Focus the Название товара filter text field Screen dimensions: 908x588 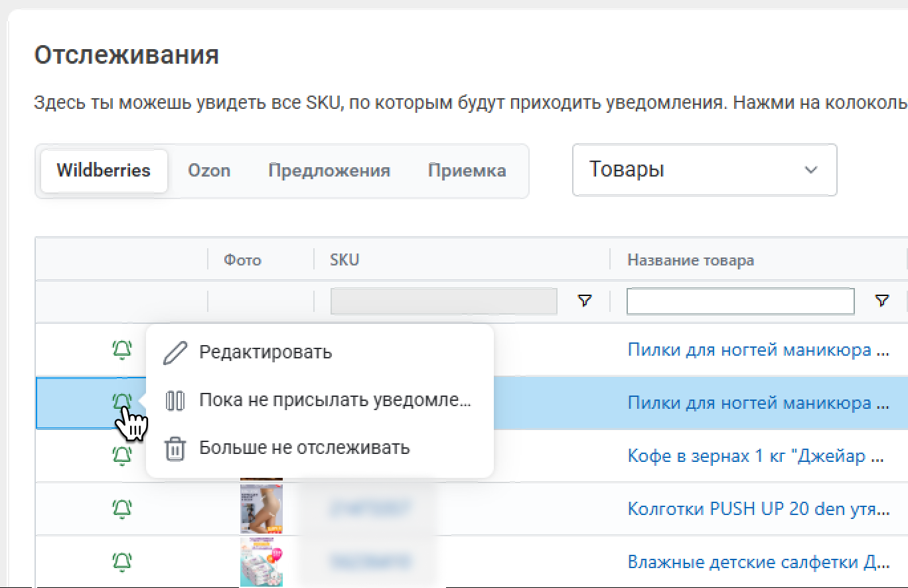(x=740, y=301)
